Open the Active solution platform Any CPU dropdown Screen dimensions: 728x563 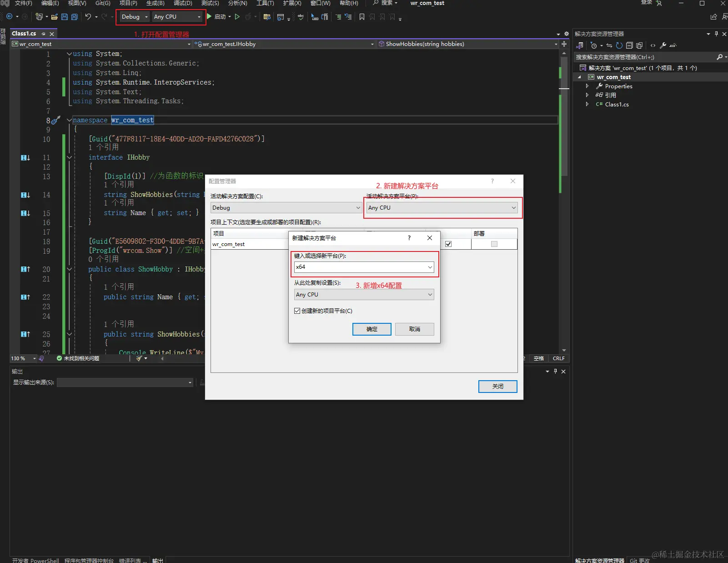click(442, 207)
